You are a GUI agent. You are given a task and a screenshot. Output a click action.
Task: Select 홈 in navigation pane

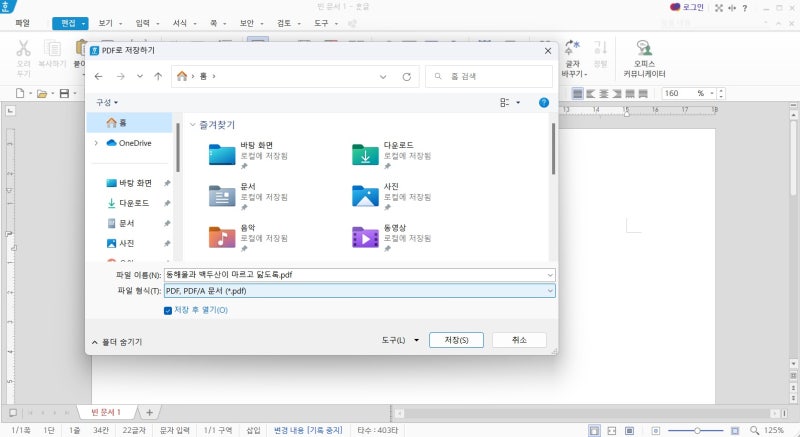tap(130, 123)
